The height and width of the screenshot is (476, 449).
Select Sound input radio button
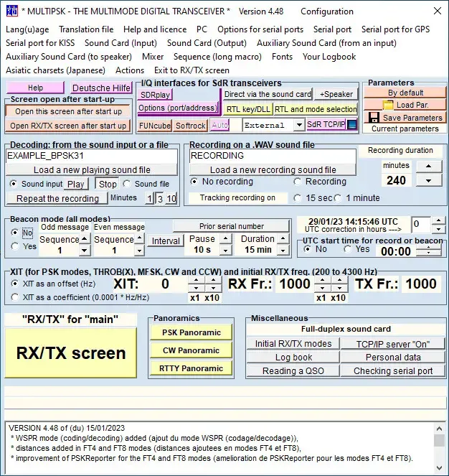[x=14, y=184]
